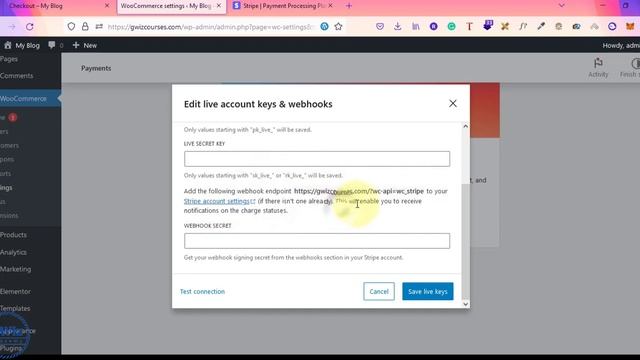This screenshot has width=640, height=360.
Task: Click the fx formula extension icon
Action: (x=523, y=27)
